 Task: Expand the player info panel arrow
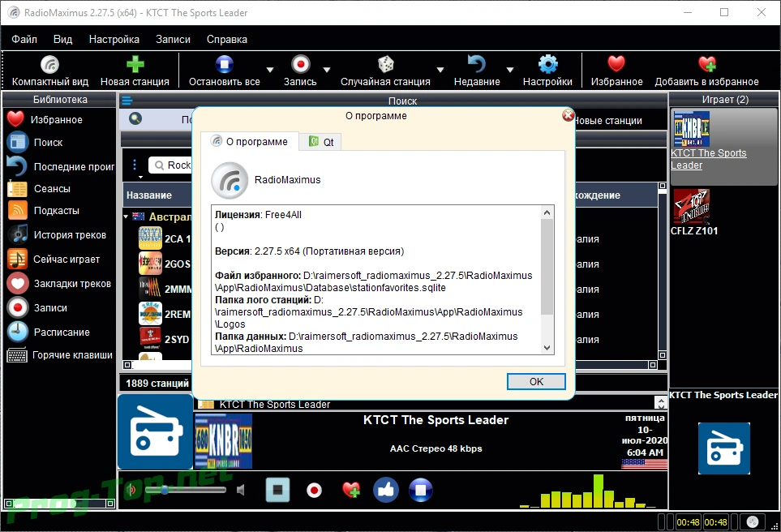661,401
